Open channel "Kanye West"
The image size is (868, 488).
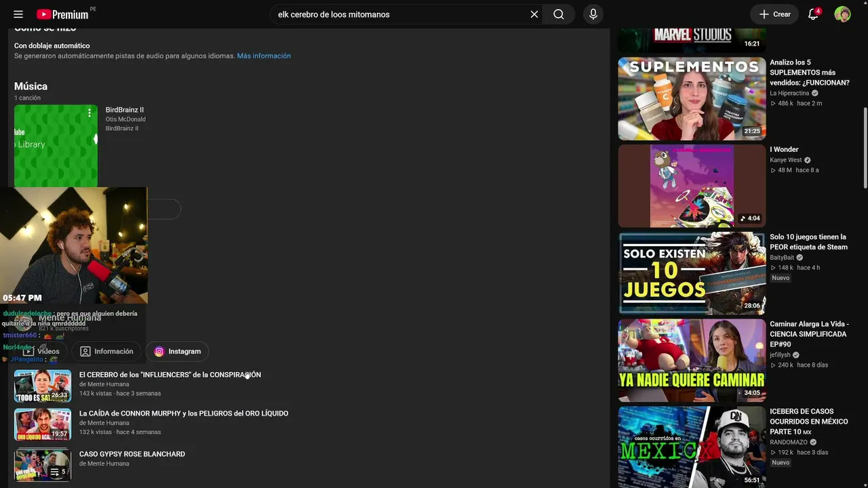coord(786,160)
